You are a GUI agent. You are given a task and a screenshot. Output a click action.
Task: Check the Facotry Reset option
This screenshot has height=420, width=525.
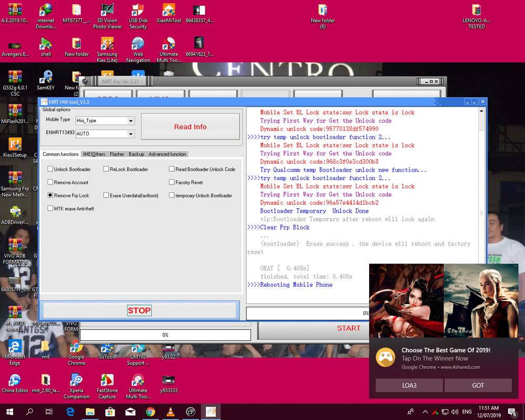[172, 182]
